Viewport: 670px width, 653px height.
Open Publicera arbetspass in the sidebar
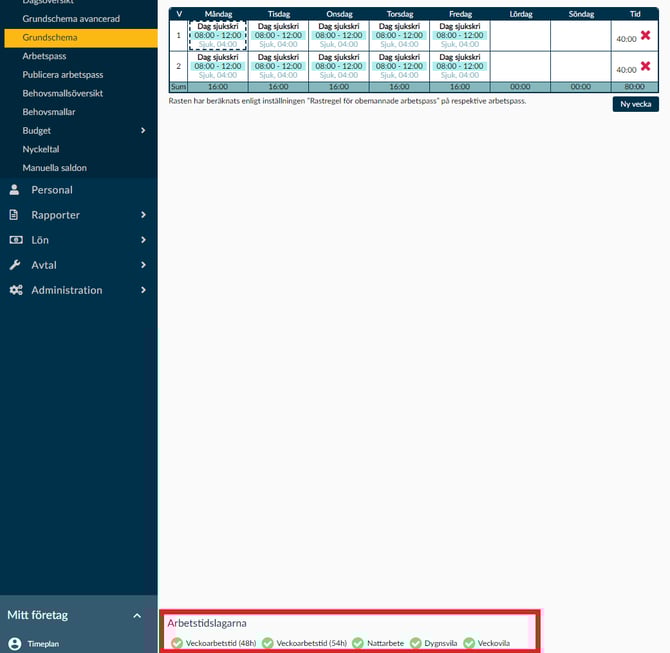click(x=62, y=75)
